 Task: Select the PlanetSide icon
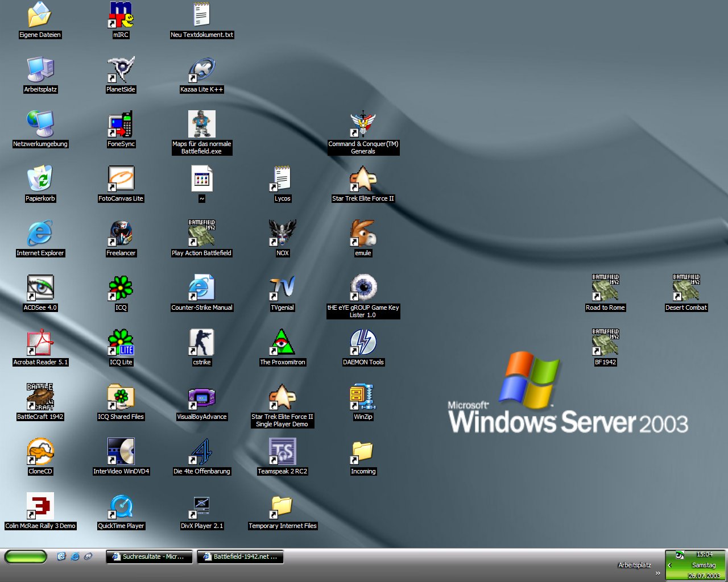[121, 70]
